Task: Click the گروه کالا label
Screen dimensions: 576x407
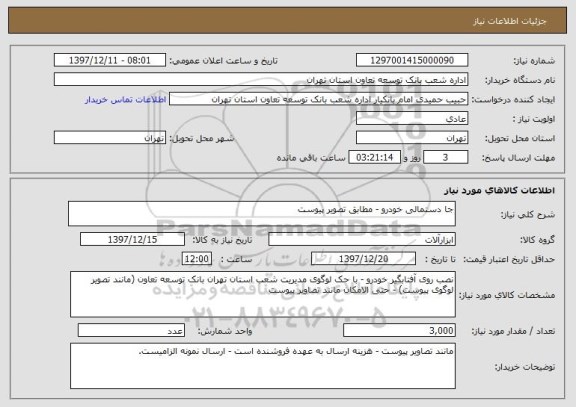Action: coord(537,240)
